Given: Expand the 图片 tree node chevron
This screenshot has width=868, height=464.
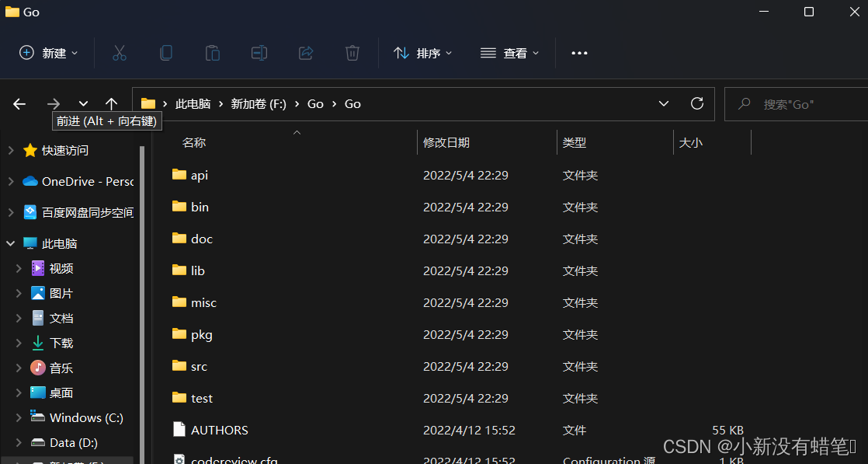Looking at the screenshot, I should [x=19, y=293].
